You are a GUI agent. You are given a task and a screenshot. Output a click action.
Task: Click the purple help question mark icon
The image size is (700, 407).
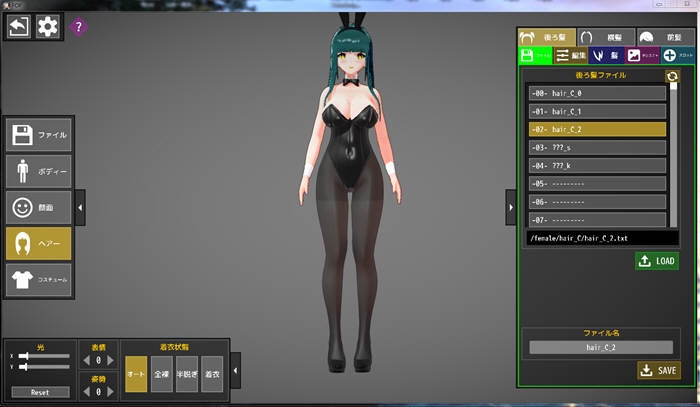click(x=79, y=27)
